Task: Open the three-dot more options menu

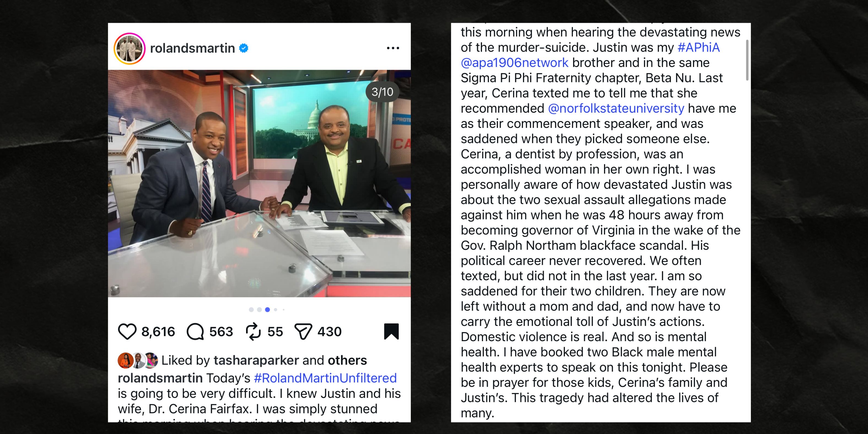Action: click(393, 48)
